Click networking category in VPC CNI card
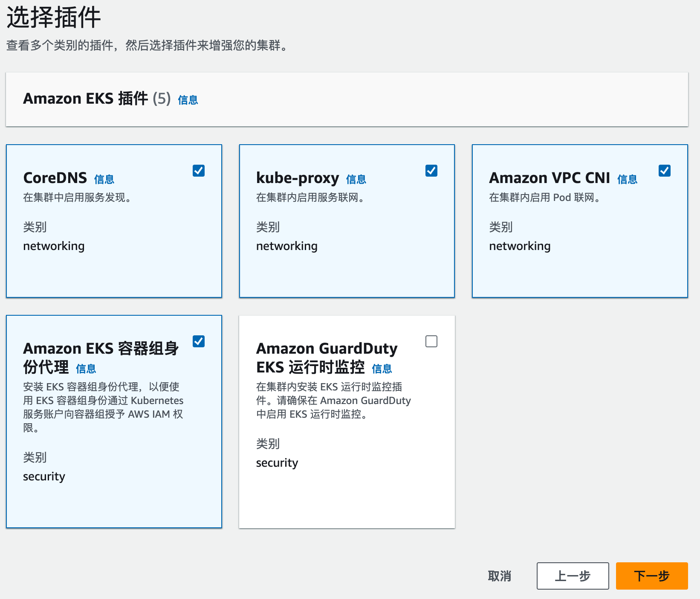Viewport: 700px width, 599px height. pyautogui.click(x=520, y=246)
